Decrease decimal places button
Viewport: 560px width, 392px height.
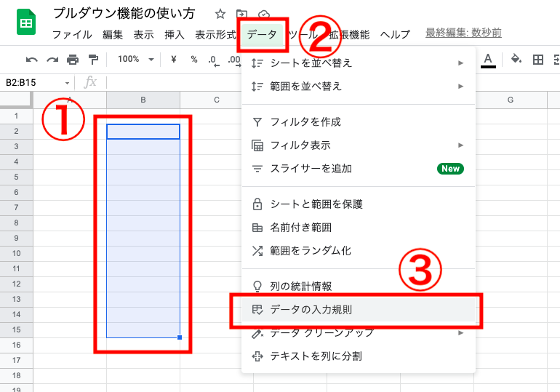tap(214, 60)
